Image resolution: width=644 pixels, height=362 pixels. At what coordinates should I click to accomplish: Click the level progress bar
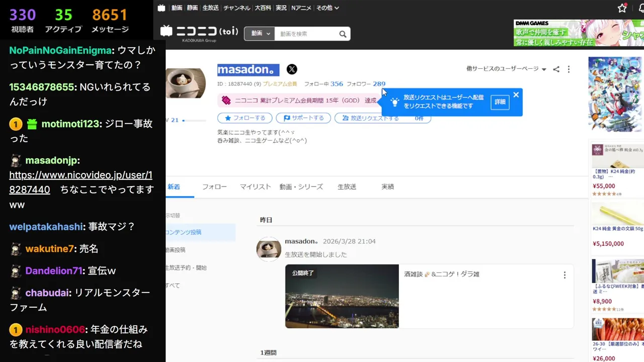pos(194,121)
